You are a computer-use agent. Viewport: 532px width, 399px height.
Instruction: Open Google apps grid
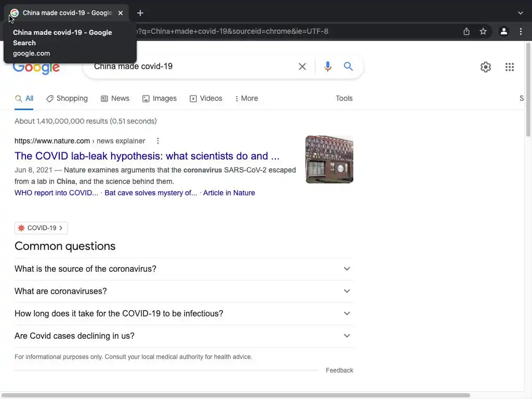point(510,67)
